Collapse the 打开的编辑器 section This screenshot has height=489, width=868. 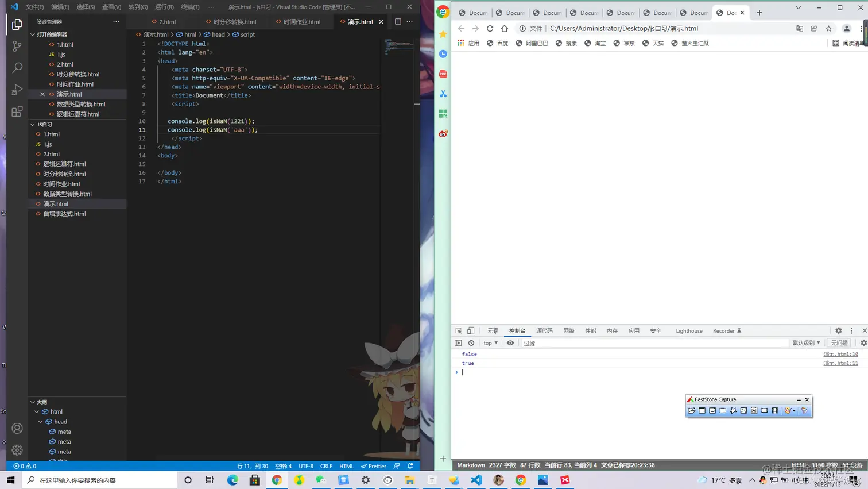click(33, 34)
